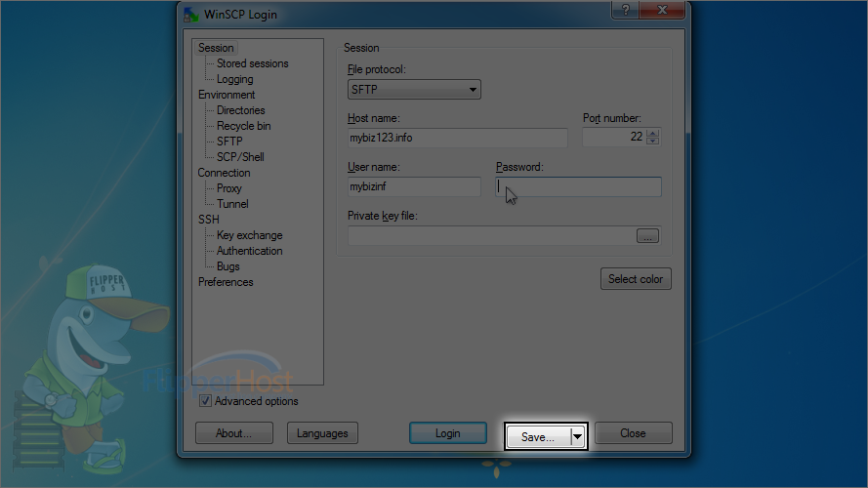Screen dimensions: 868x488
Task: Open Key exchange settings
Action: 250,235
